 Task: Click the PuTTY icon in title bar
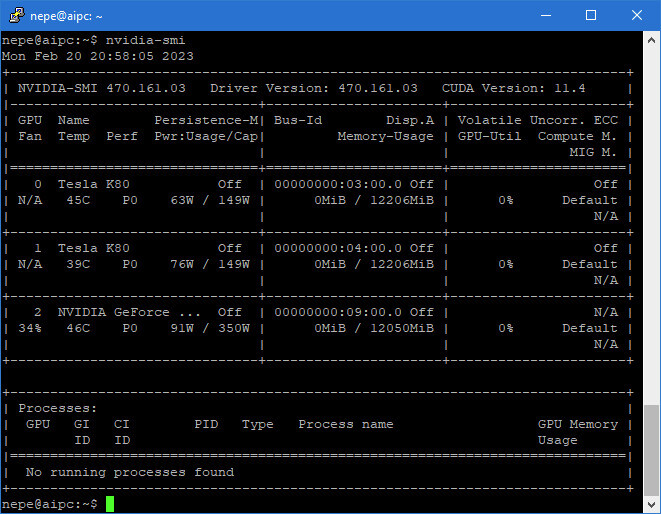(x=16, y=15)
